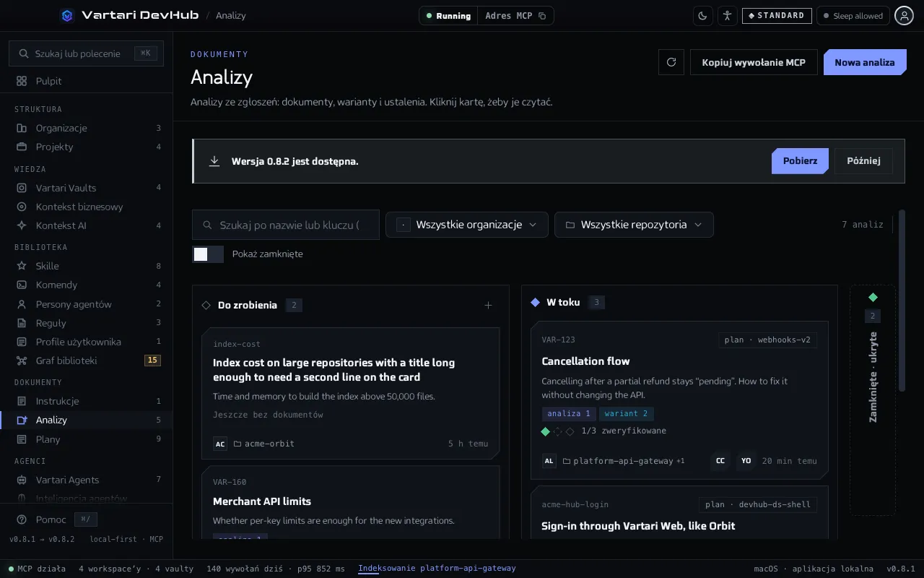The image size is (924, 578).
Task: Open Komendy library page
Action: (x=87, y=285)
